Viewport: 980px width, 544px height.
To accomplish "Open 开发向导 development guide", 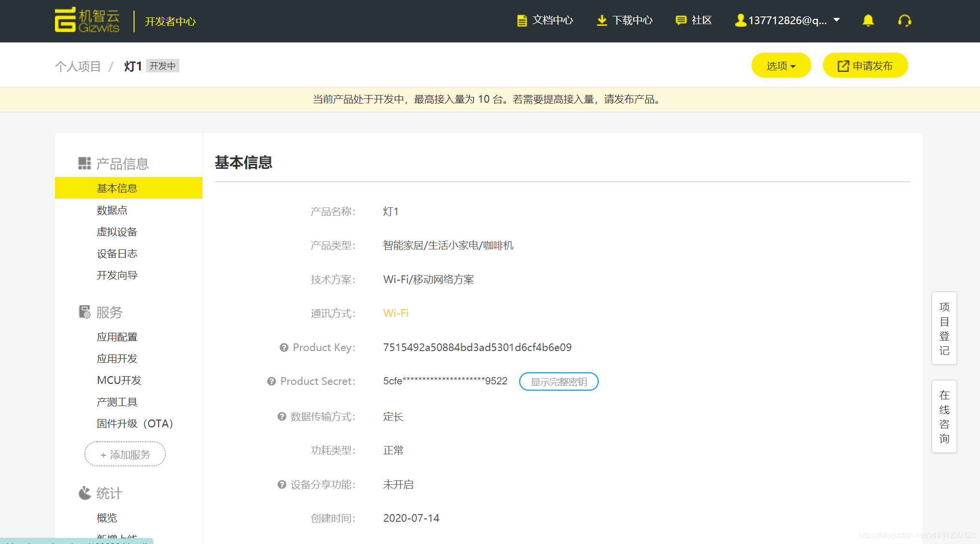I will click(117, 275).
